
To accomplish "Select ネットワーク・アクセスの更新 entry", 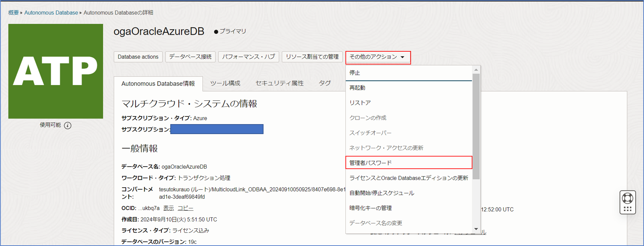I will click(x=409, y=148).
